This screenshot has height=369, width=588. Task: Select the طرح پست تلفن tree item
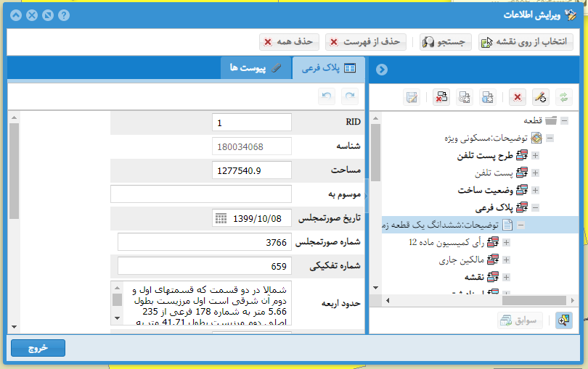[x=484, y=155]
